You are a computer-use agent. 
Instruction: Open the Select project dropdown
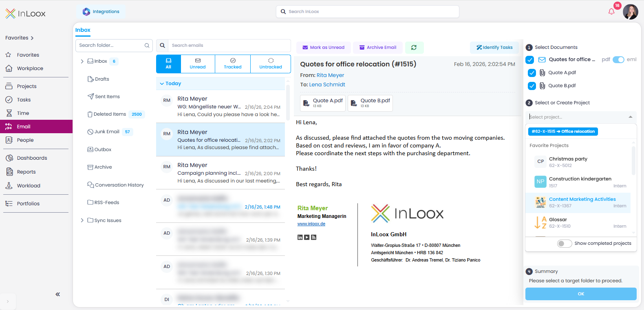click(581, 117)
